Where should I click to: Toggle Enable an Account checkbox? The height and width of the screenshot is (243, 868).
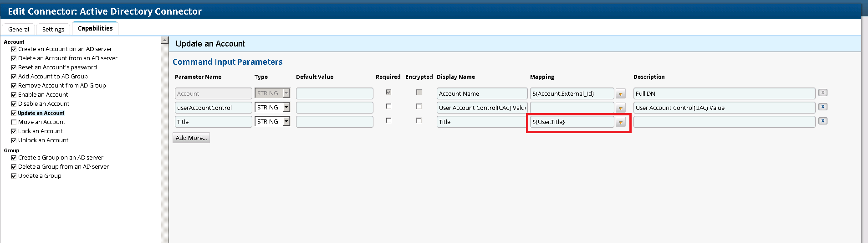coord(14,95)
